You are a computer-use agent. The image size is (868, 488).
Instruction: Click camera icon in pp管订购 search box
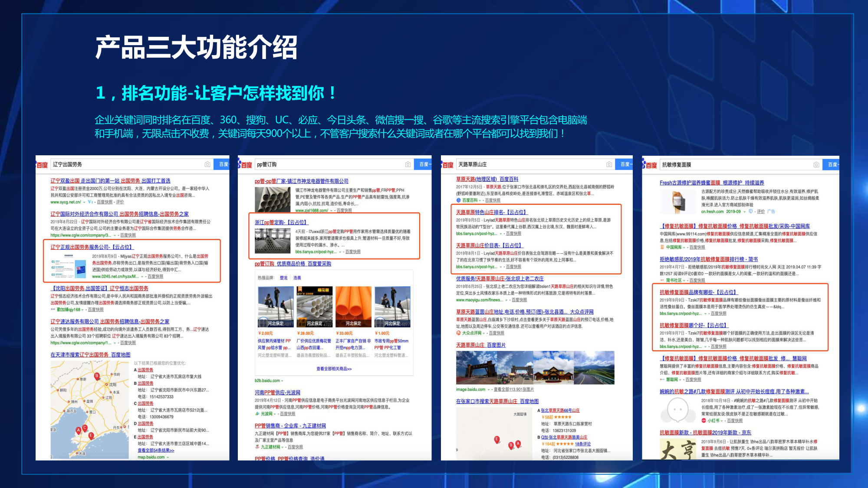pos(408,164)
